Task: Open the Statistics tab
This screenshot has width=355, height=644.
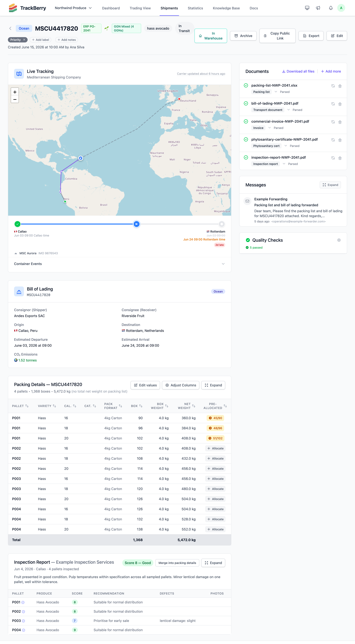Action: click(195, 8)
